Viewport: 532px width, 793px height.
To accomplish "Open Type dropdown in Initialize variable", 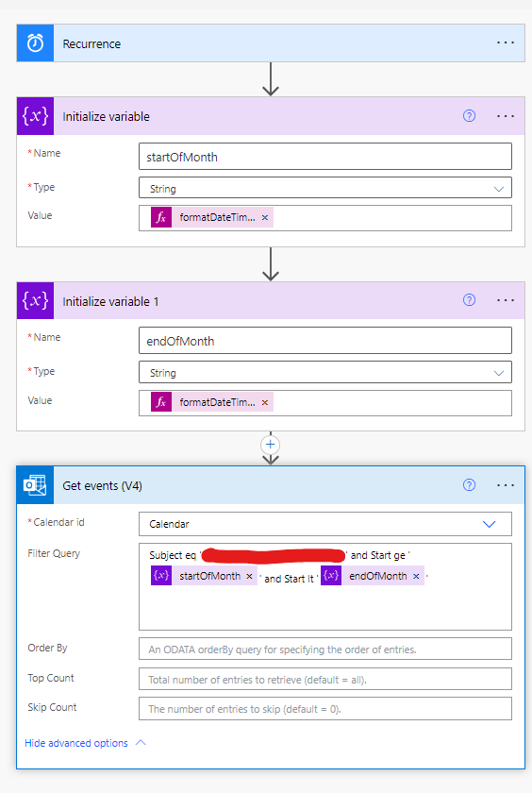I will pyautogui.click(x=325, y=188).
